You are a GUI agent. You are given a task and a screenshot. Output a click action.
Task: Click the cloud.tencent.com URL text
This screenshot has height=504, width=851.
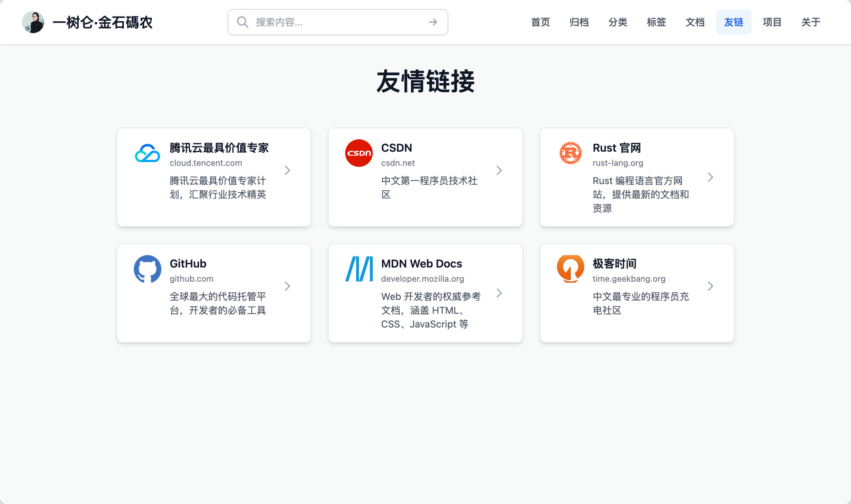[x=206, y=163]
